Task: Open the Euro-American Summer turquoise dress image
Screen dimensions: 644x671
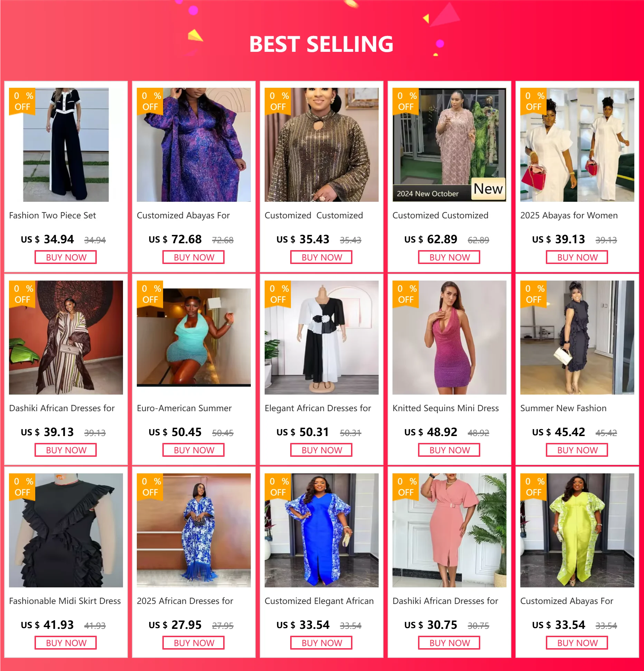Action: coord(194,338)
